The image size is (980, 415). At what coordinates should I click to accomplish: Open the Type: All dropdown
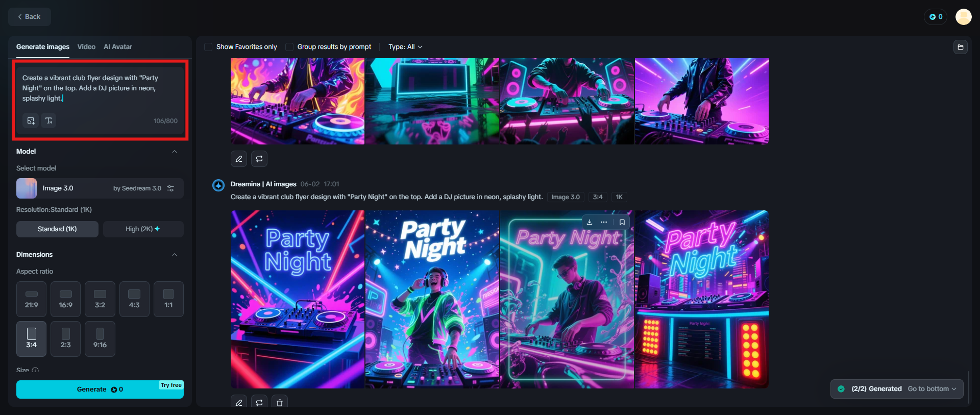[405, 47]
